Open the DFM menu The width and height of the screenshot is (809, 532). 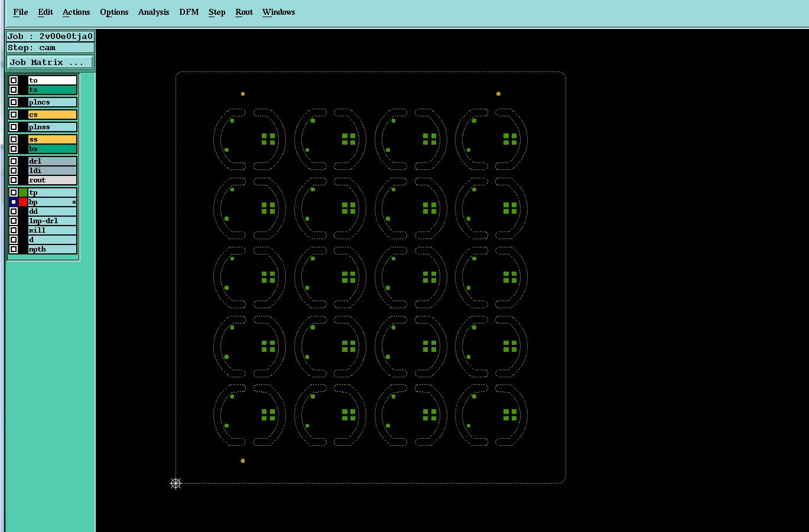(x=189, y=12)
